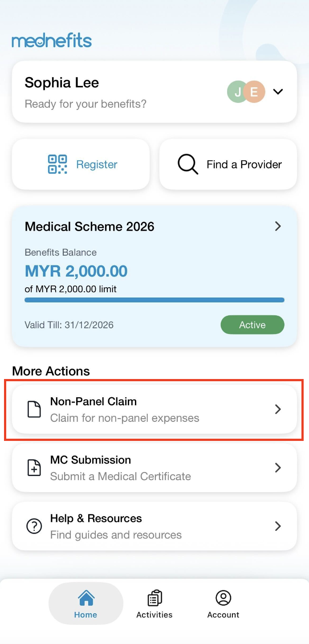
Task: Tap the Non-Panel Claim document icon
Action: [x=34, y=409]
